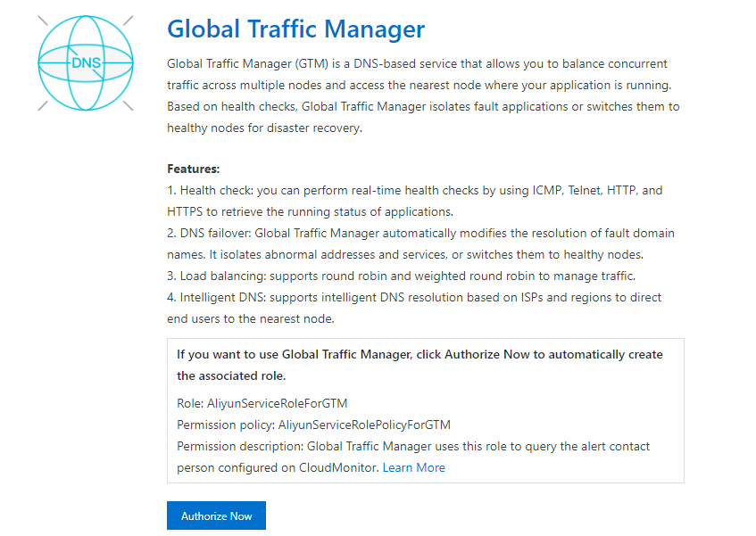Image resolution: width=756 pixels, height=536 pixels.
Task: Click the DNS globe logo icon
Action: pos(86,63)
